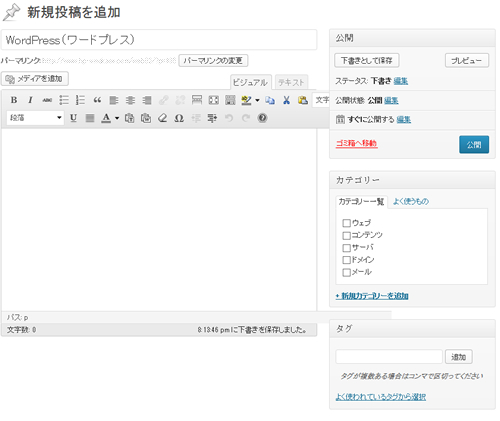
Task: Edit 公開状態 via 編集 link
Action: point(391,100)
